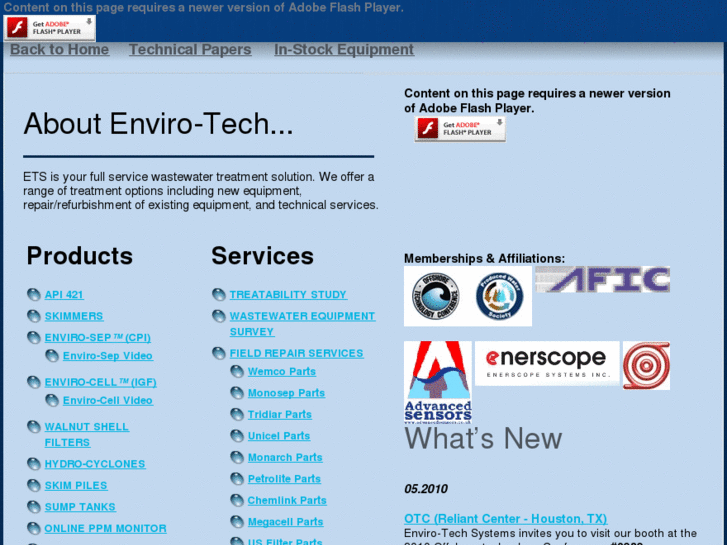
Task: Open the SKIM PILES link
Action: 76,486
